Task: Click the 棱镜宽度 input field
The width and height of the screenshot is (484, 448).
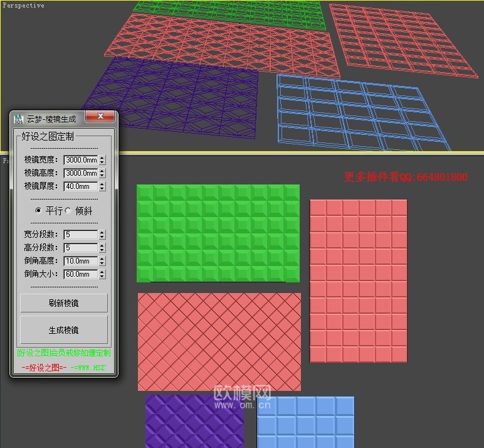Action: [81, 160]
